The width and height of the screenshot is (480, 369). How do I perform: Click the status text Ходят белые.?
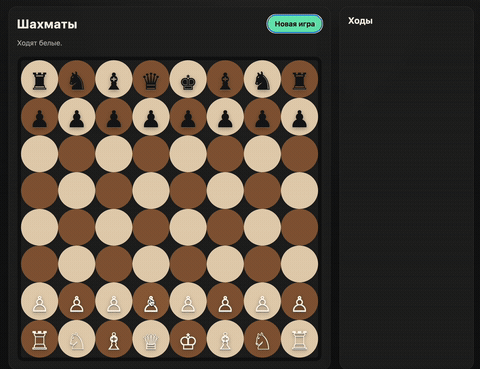(39, 43)
